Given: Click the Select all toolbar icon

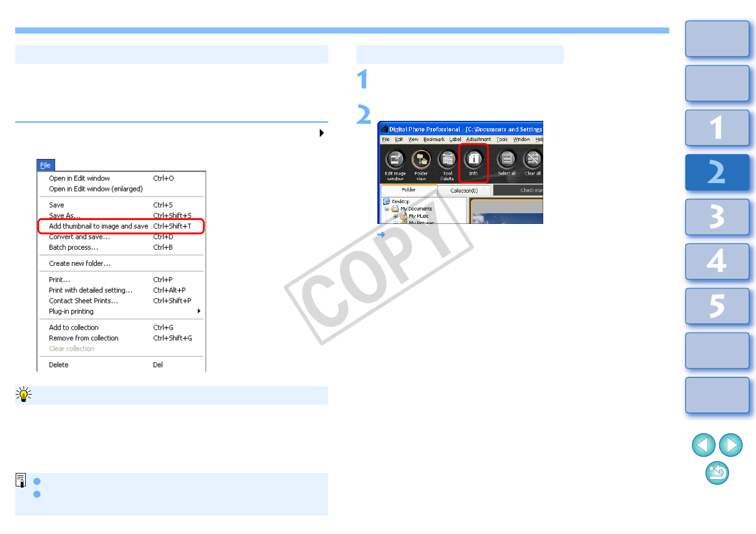Looking at the screenshot, I should pyautogui.click(x=506, y=160).
